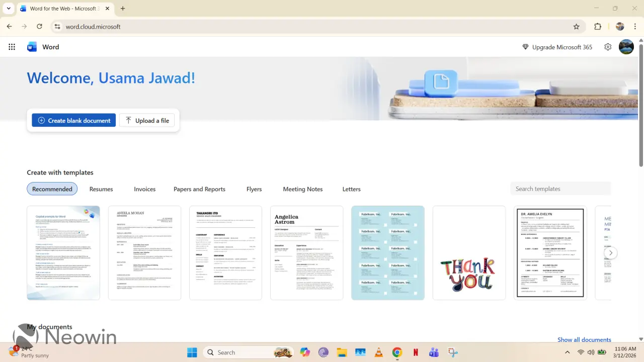
Task: Open the browser extensions puzzle icon
Action: (598, 27)
